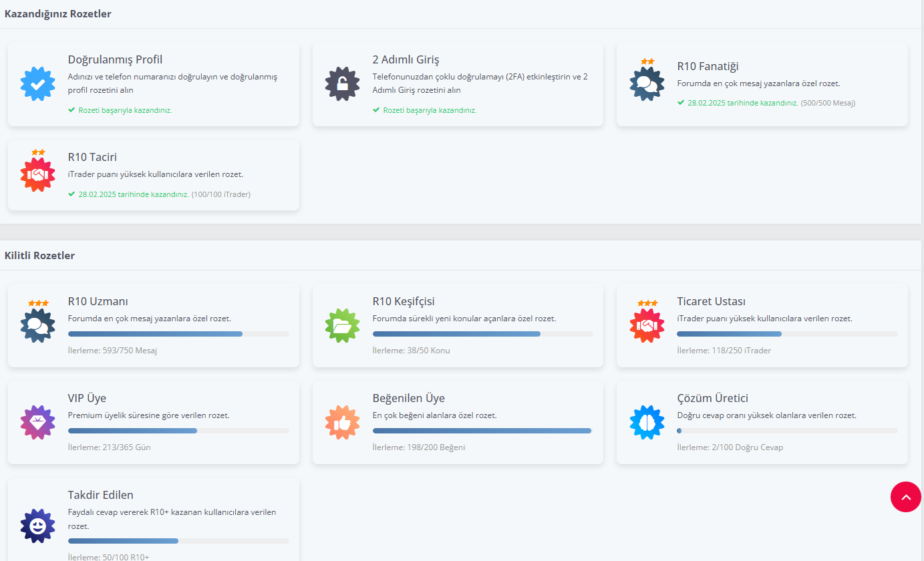Click "İlerleme: 38/50 Konu" progress text
Screen dimensions: 924x561
pos(412,350)
